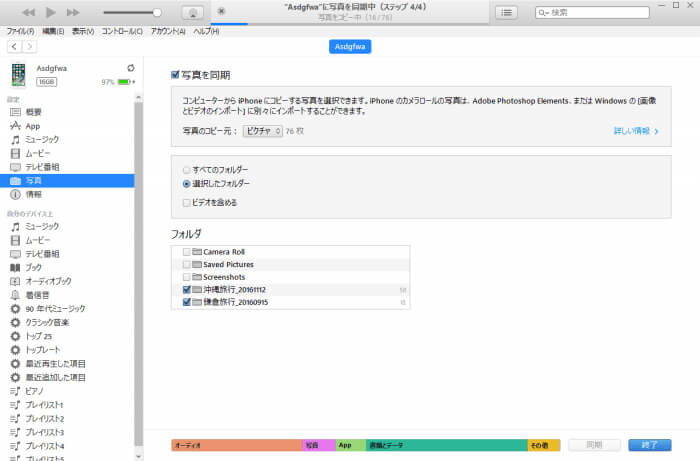The width and height of the screenshot is (700, 461).
Task: Open テレビ番組 under device section
Action: click(x=67, y=254)
